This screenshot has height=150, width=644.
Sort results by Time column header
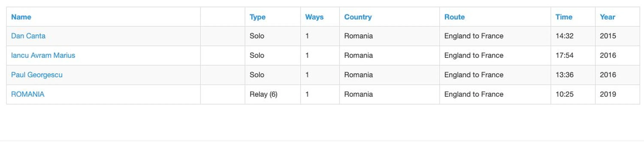coord(564,17)
